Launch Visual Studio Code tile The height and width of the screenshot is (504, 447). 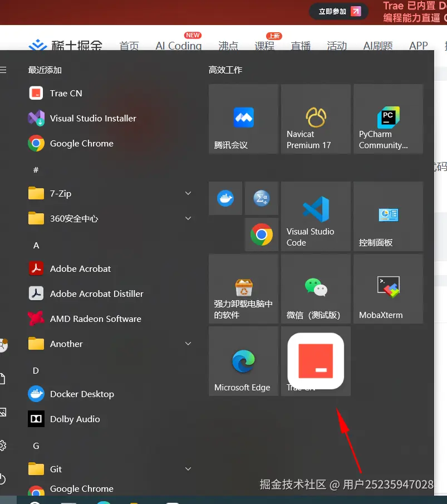[x=316, y=216]
